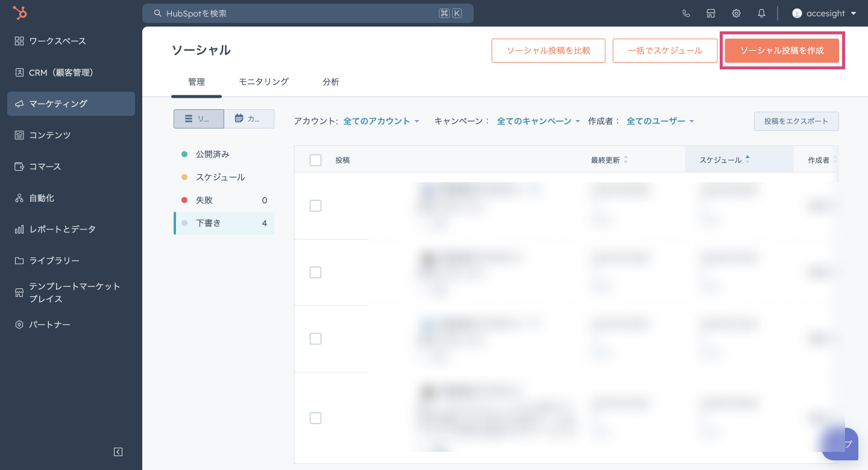This screenshot has width=868, height=470.
Task: Open the 全てのキャンペーン dropdown
Action: pos(538,121)
